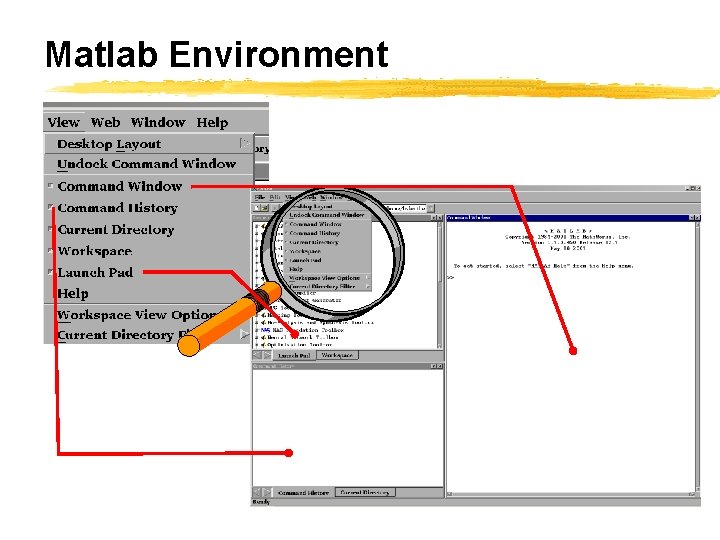
Task: Undock the Launch Pad panel with its title bar icon
Action: [x=434, y=218]
